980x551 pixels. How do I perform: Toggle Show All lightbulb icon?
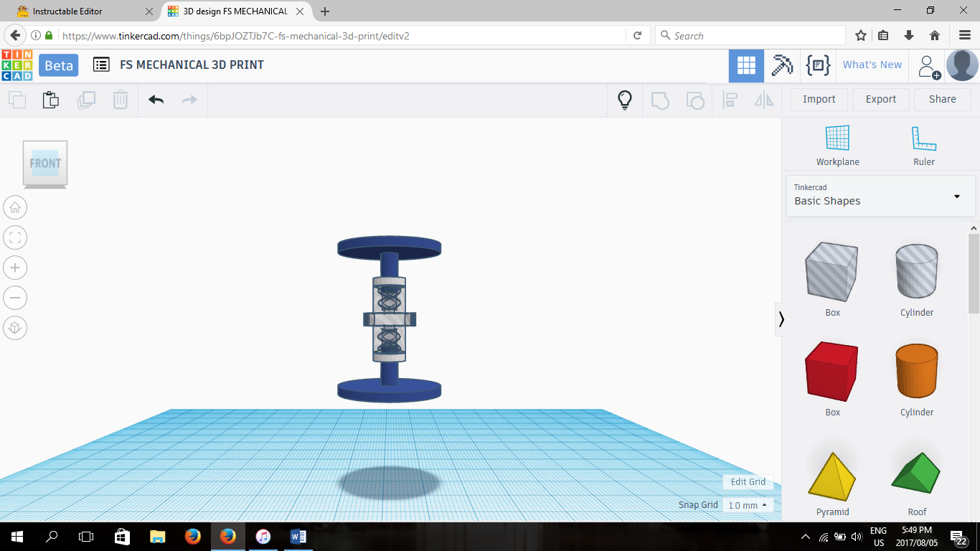625,100
